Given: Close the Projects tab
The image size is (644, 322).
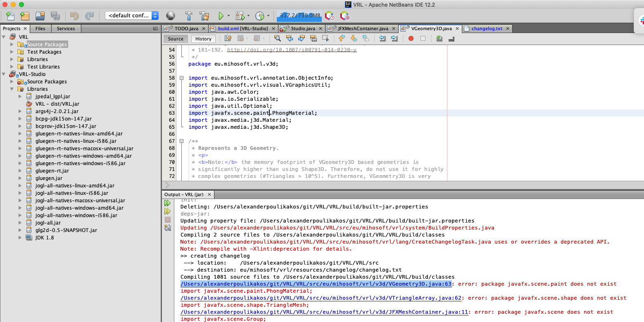Looking at the screenshot, I should point(25,28).
